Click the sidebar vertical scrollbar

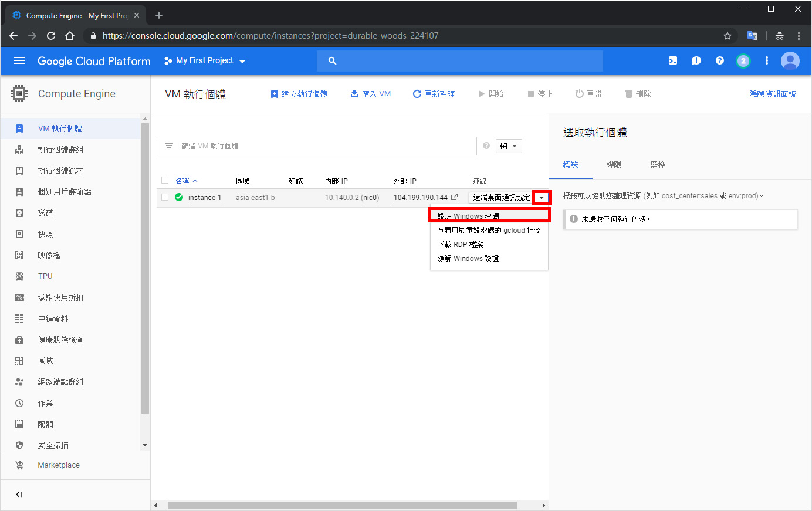click(145, 269)
